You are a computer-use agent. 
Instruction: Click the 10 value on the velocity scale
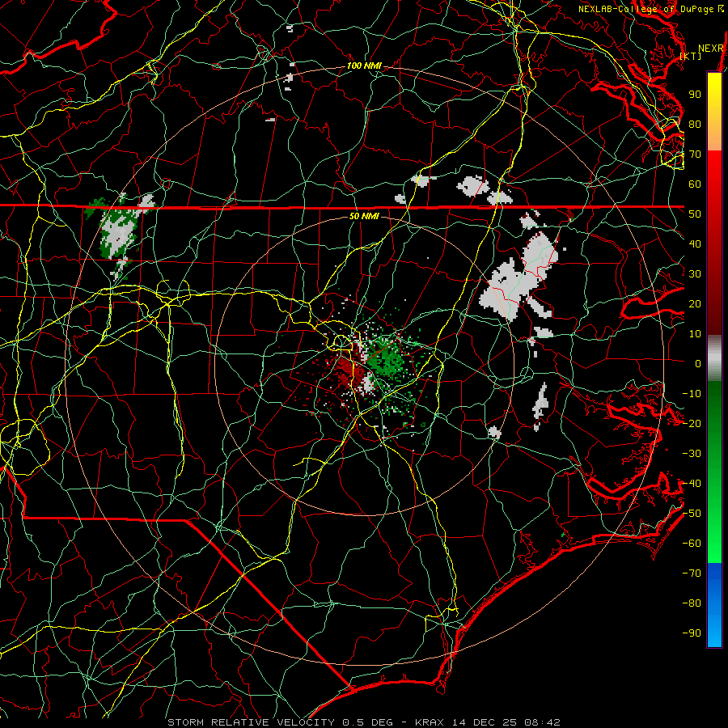(695, 334)
